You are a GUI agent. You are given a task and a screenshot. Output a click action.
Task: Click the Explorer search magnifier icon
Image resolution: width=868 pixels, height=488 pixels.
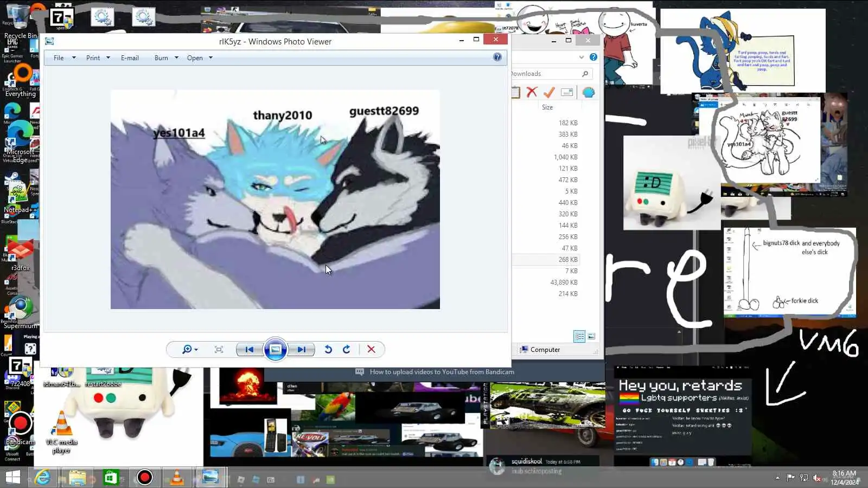[x=585, y=74]
